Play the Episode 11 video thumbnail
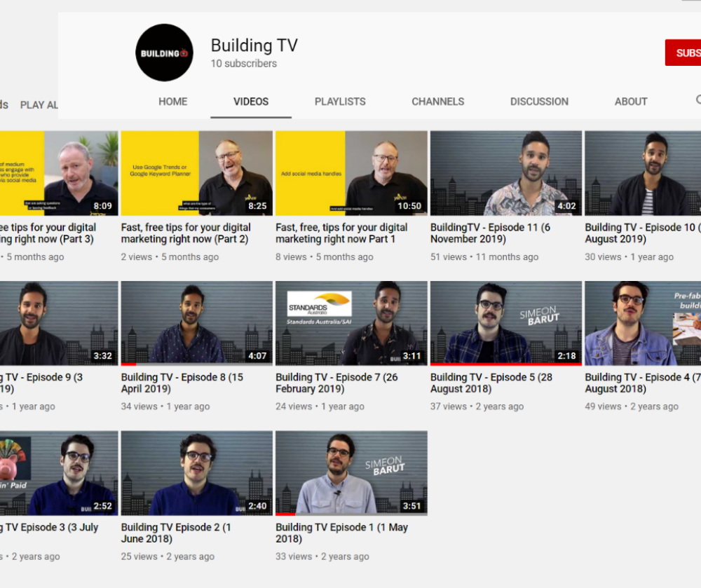The height and width of the screenshot is (588, 701). pyautogui.click(x=506, y=173)
